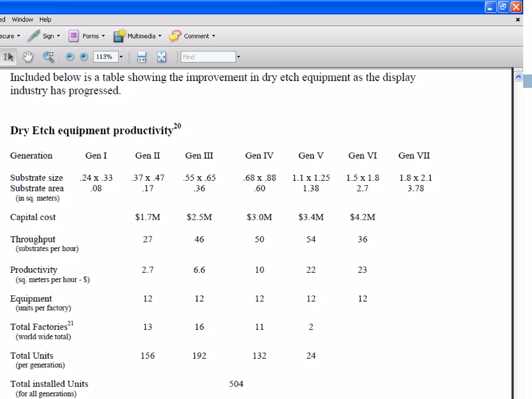Click the Fit Page icon
The image size is (532, 399).
click(161, 57)
